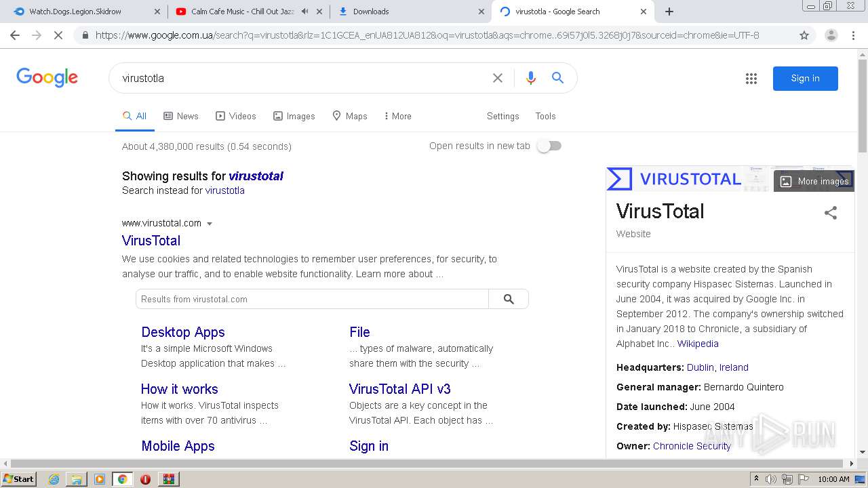Open search Settings
The width and height of the screenshot is (868, 488).
tap(502, 116)
